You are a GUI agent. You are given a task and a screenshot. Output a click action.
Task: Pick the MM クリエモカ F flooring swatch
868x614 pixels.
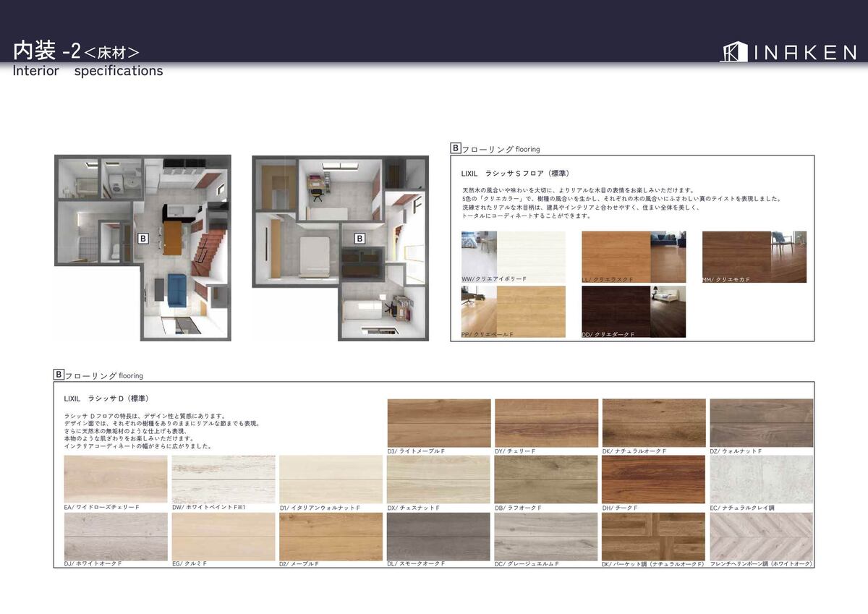tap(754, 256)
